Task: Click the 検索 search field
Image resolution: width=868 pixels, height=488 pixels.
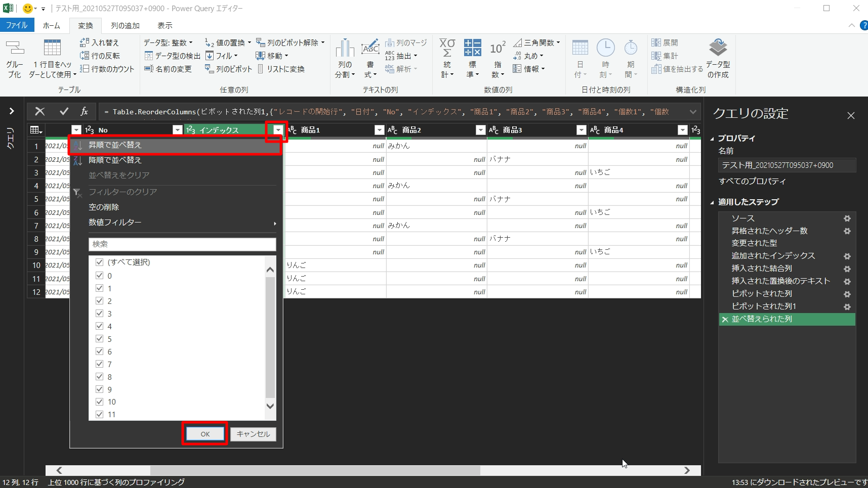Action: (182, 244)
